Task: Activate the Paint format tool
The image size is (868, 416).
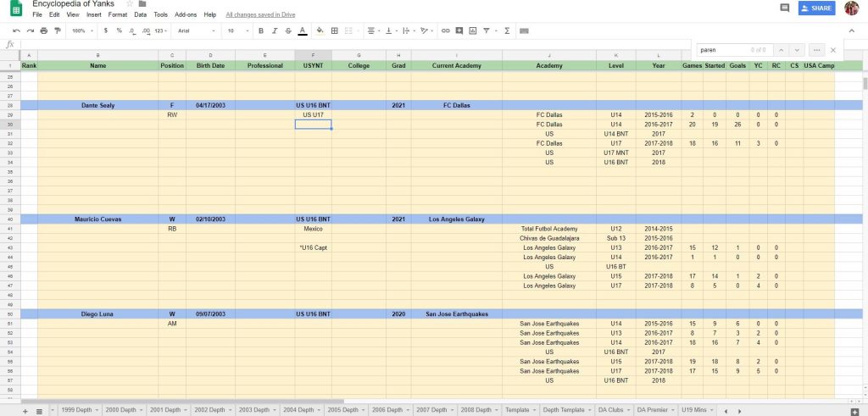Action: pos(58,31)
